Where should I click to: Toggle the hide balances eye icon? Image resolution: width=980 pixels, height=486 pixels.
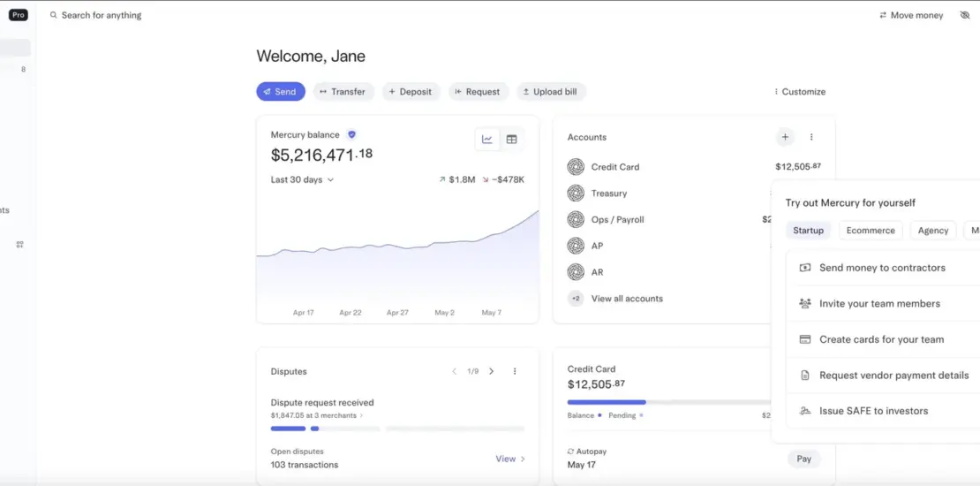[x=964, y=15]
